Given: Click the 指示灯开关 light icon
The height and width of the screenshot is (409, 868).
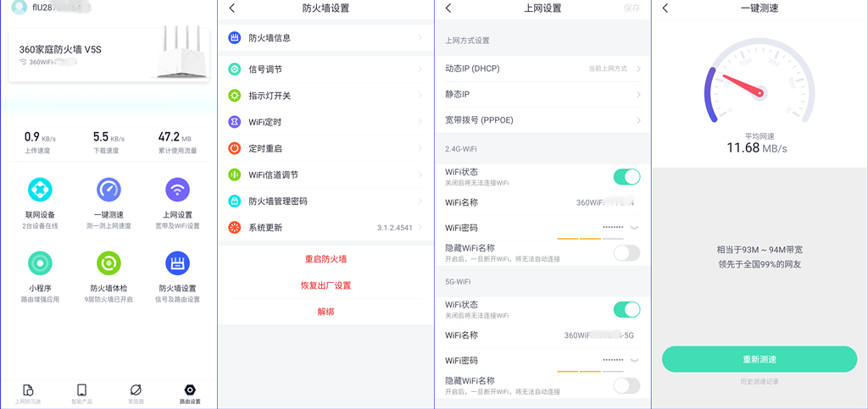Looking at the screenshot, I should point(235,96).
